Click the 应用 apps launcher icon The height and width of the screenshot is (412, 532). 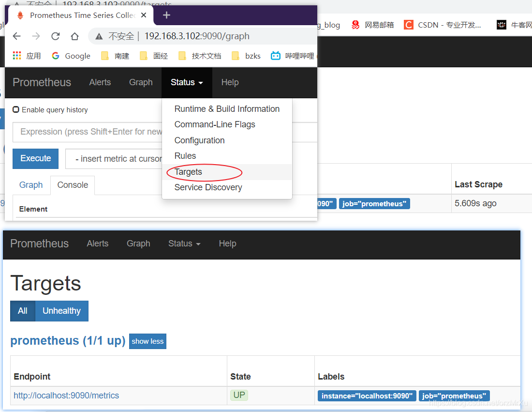[16, 56]
